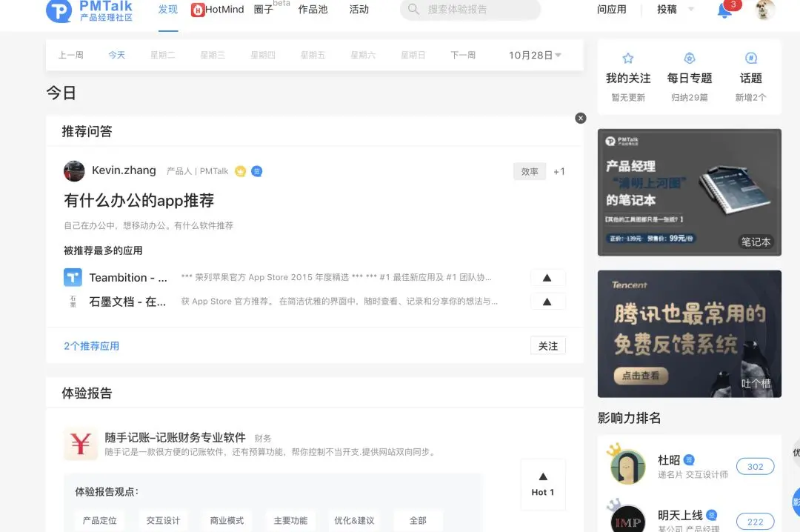The width and height of the screenshot is (800, 532).
Task: Filter by 优化&建议 viewpoint
Action: pyautogui.click(x=355, y=520)
